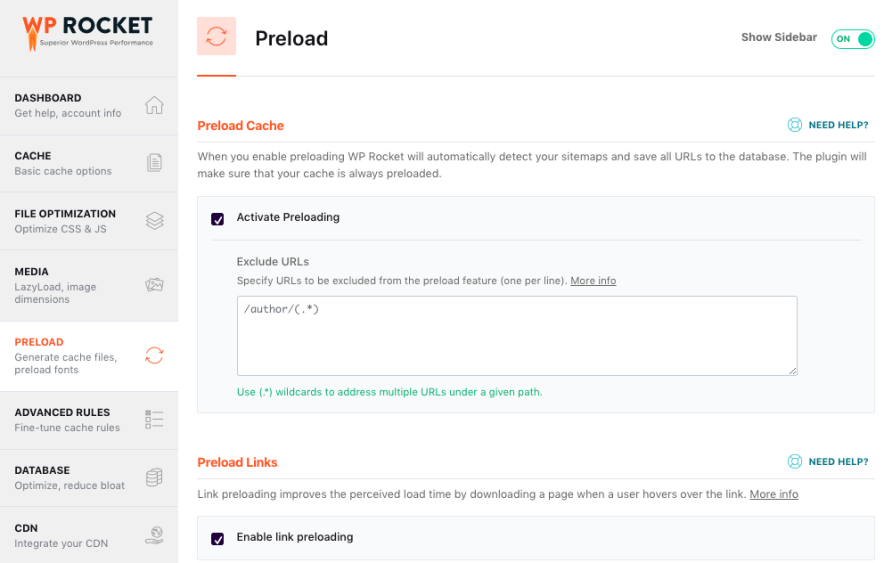Open Need Help for Preload Cache
This screenshot has width=884, height=563.
[828, 125]
